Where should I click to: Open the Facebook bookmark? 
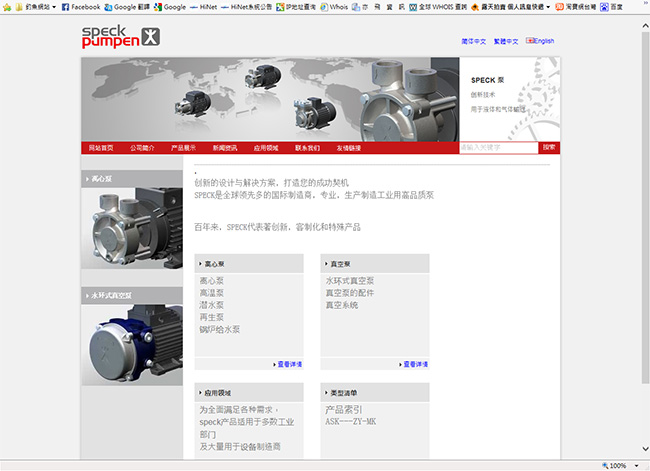(80, 6)
